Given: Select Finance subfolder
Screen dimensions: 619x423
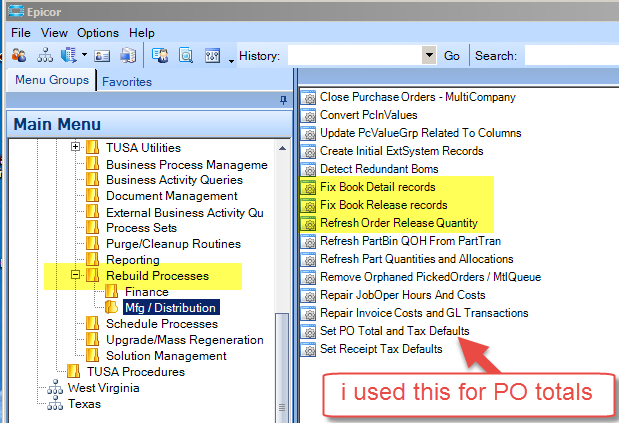Looking at the screenshot, I should [x=146, y=292].
